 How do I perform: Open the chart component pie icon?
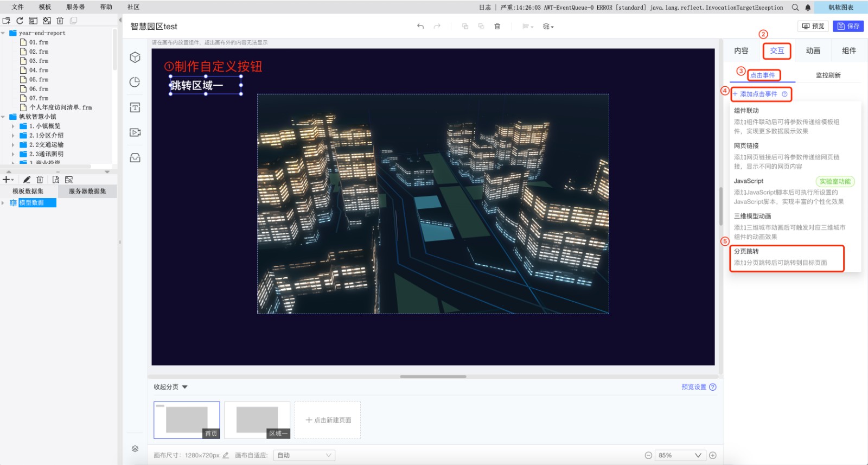(135, 82)
